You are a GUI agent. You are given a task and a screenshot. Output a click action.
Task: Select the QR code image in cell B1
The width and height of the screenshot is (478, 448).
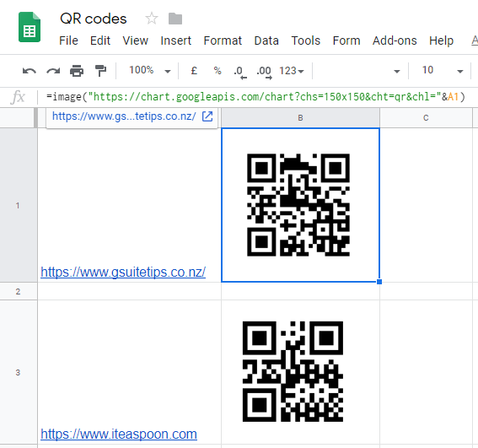click(298, 205)
